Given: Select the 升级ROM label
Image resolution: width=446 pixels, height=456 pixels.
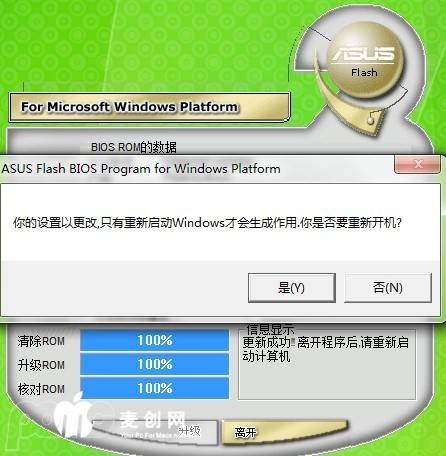Looking at the screenshot, I should pyautogui.click(x=41, y=365).
